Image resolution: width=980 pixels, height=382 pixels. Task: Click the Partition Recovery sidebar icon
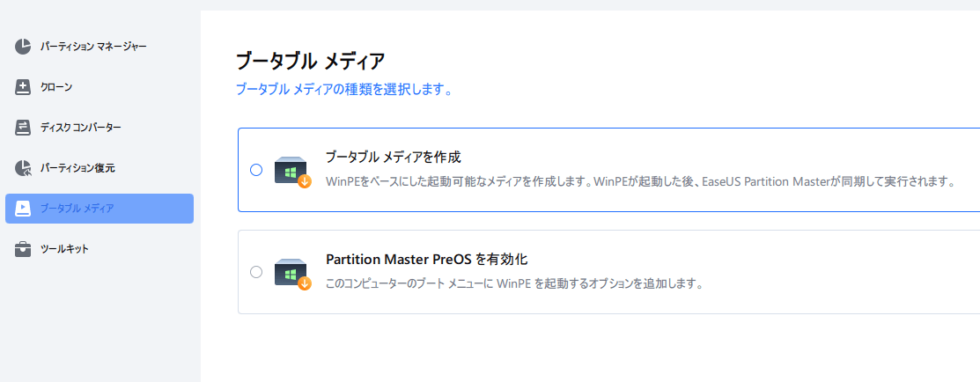pyautogui.click(x=23, y=168)
